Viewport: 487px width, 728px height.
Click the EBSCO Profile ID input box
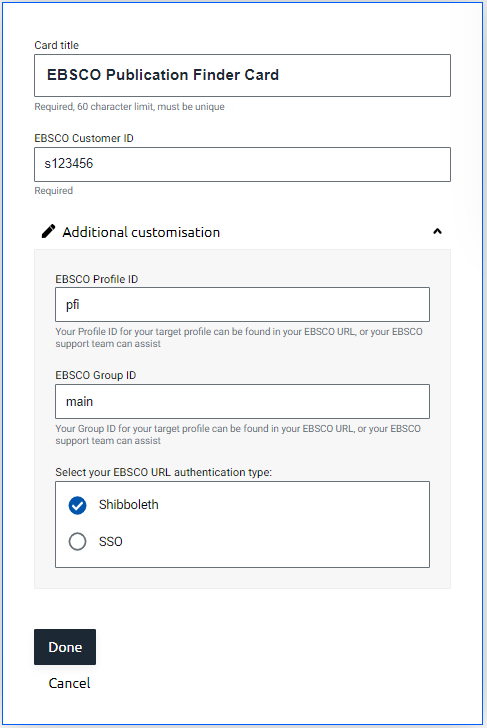click(x=242, y=305)
